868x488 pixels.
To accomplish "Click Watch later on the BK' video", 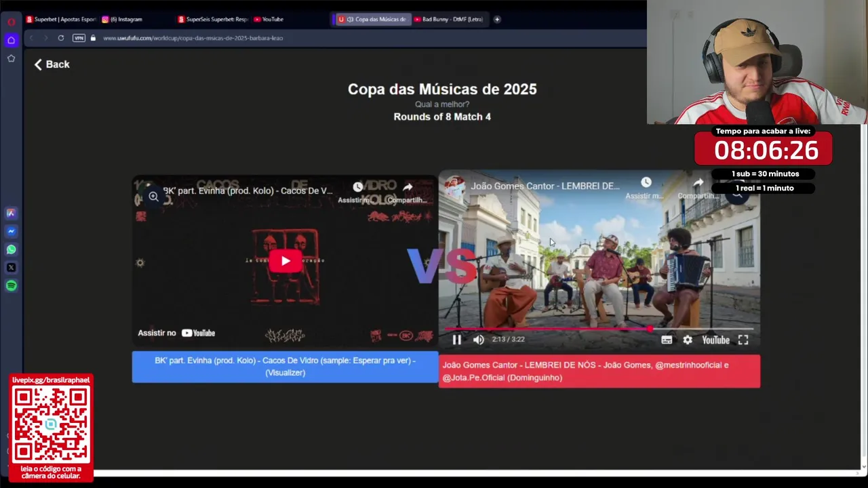I will click(x=357, y=191).
